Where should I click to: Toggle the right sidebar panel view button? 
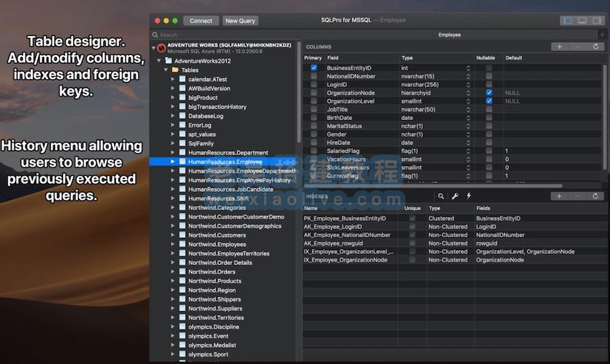click(596, 20)
